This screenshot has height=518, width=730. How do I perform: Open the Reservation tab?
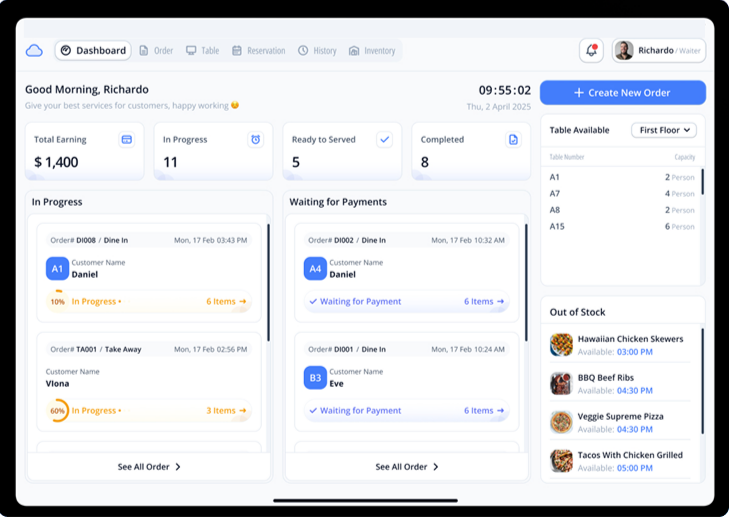tap(259, 50)
